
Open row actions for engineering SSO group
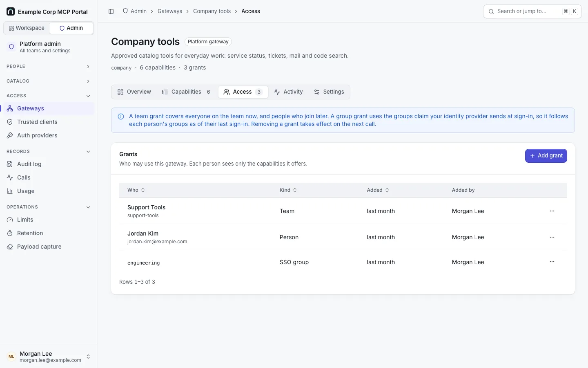[552, 262]
